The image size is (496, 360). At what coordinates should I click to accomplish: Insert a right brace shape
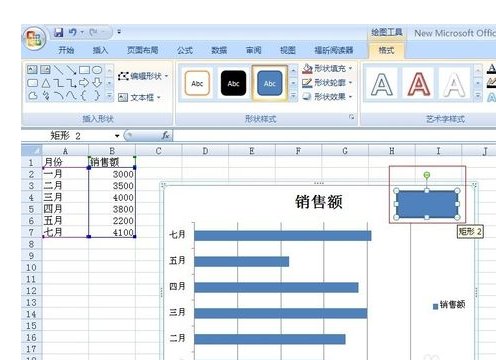point(97,96)
